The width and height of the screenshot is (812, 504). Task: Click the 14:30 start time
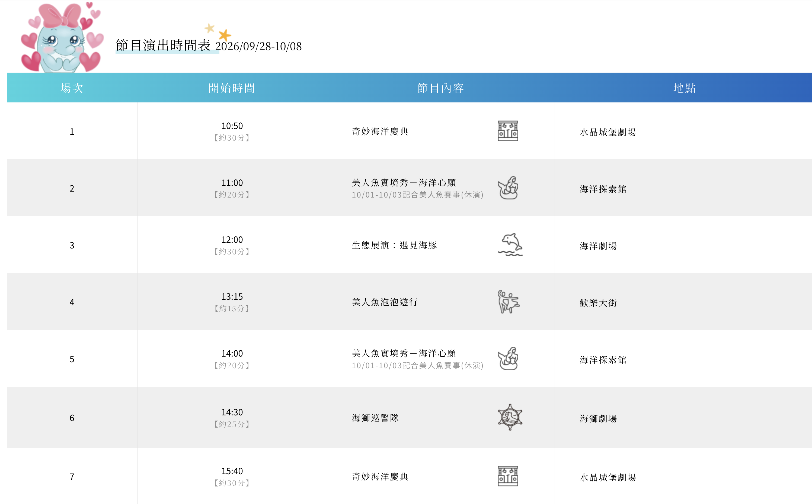pos(232,412)
